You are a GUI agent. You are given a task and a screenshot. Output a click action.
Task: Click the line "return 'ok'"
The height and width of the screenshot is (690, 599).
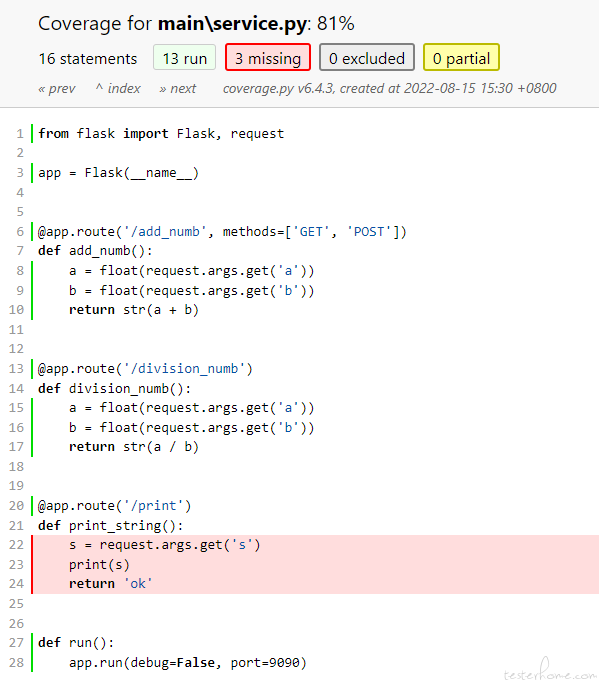point(110,584)
